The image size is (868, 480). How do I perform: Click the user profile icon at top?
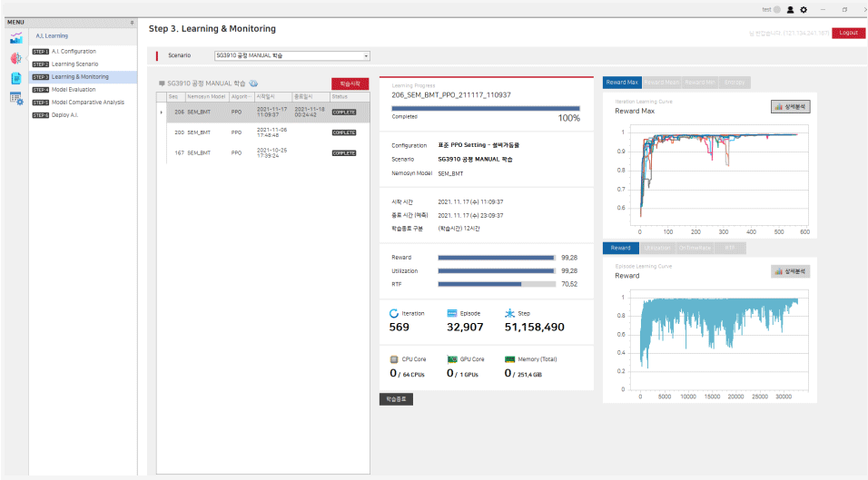(x=790, y=9)
